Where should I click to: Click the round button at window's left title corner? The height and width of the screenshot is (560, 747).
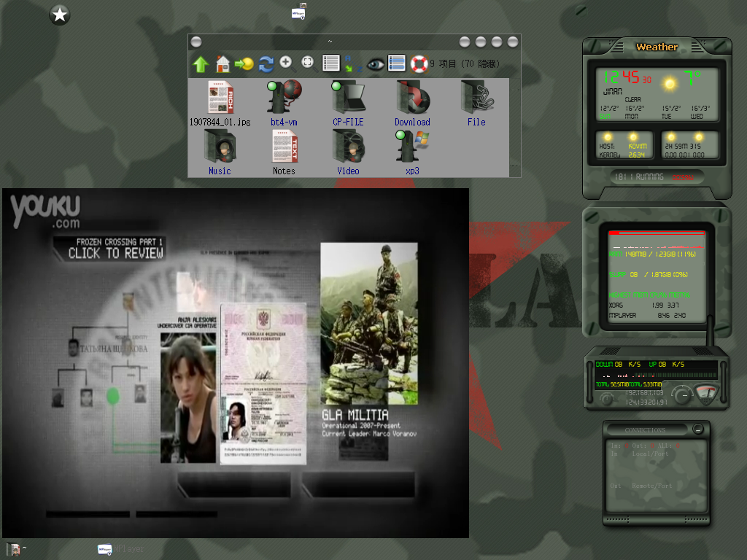196,42
